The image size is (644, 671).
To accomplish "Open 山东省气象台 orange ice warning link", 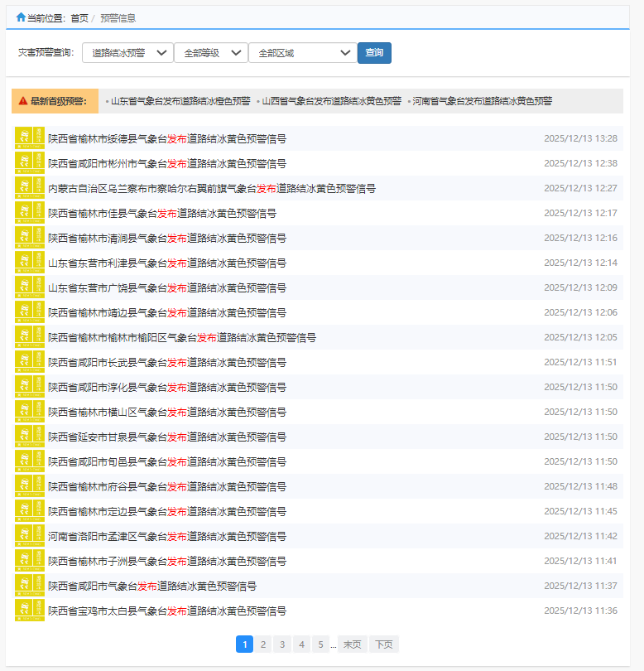I will pos(180,101).
